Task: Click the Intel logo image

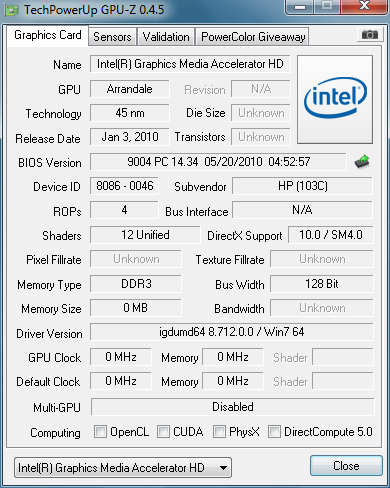Action: (x=335, y=99)
